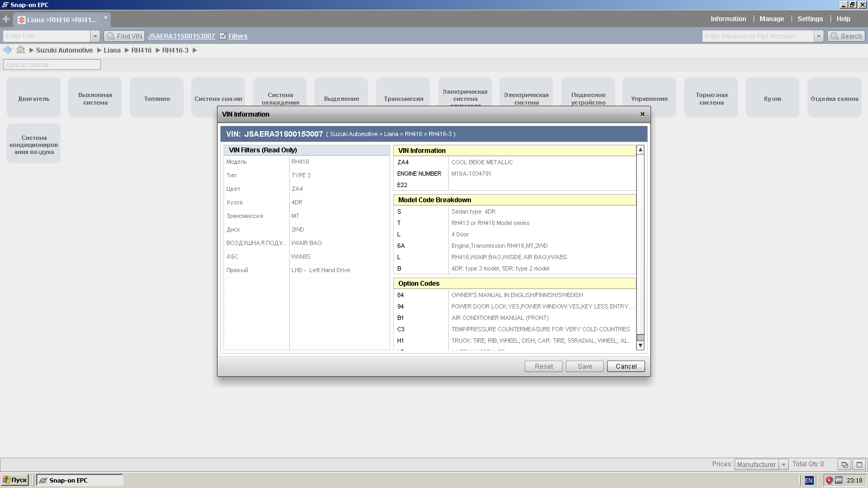Select the engine number M16A-1034791
Screen dimensions: 868x488
pyautogui.click(x=471, y=174)
